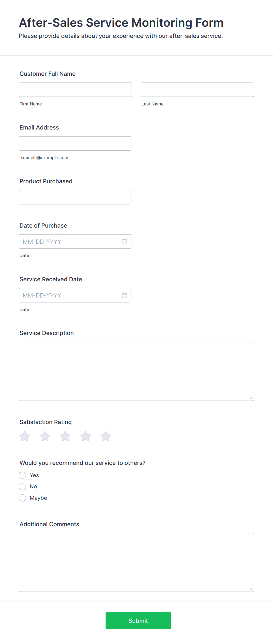Rate satisfaction five stars
This screenshot has height=644, width=273.
pos(106,436)
